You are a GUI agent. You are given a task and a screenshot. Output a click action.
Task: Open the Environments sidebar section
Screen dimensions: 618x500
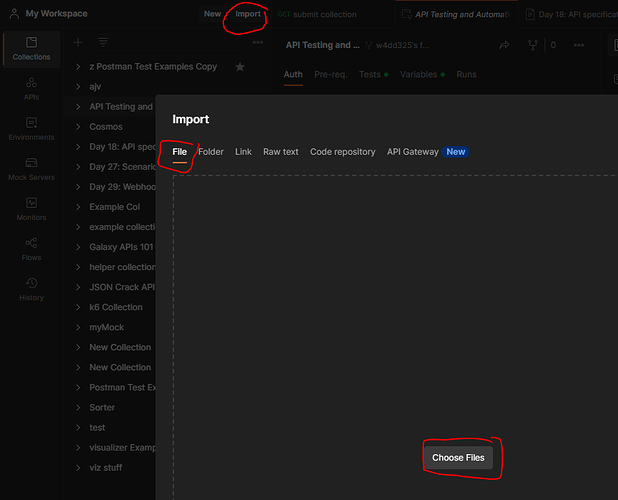pyautogui.click(x=31, y=129)
